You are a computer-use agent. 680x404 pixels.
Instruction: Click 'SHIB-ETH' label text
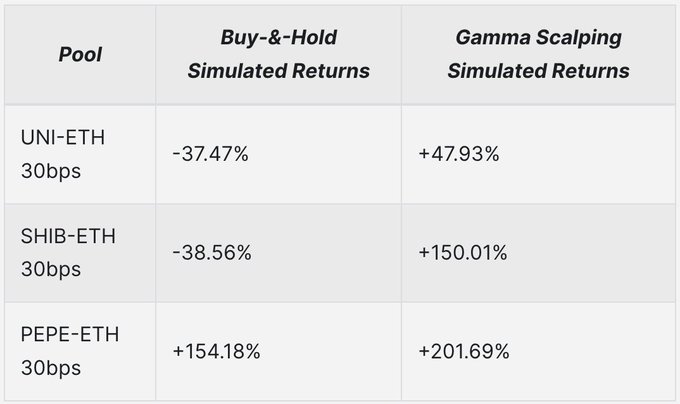tap(64, 236)
